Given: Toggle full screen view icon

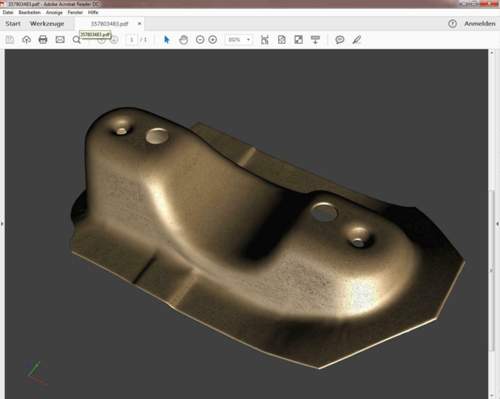Looking at the screenshot, I should (299, 40).
